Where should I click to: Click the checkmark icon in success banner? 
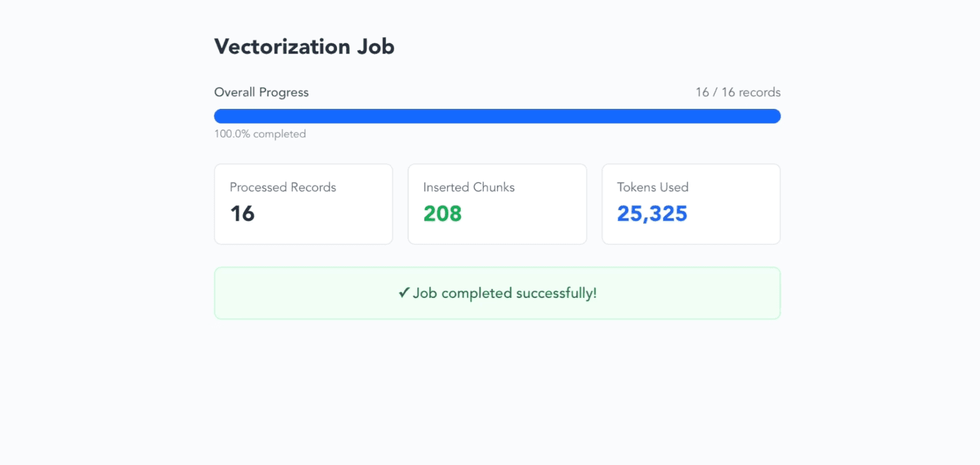point(404,293)
